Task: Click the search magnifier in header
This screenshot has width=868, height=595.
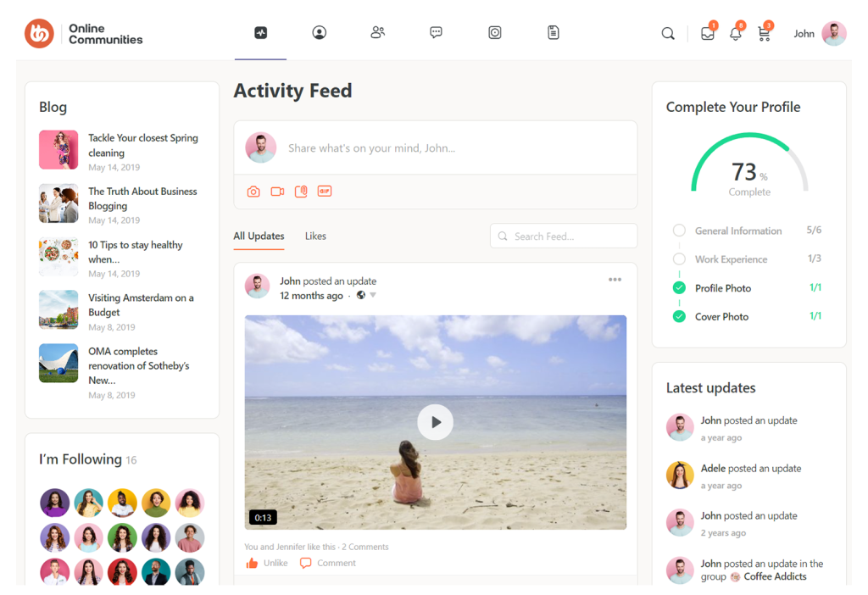Action: click(668, 34)
